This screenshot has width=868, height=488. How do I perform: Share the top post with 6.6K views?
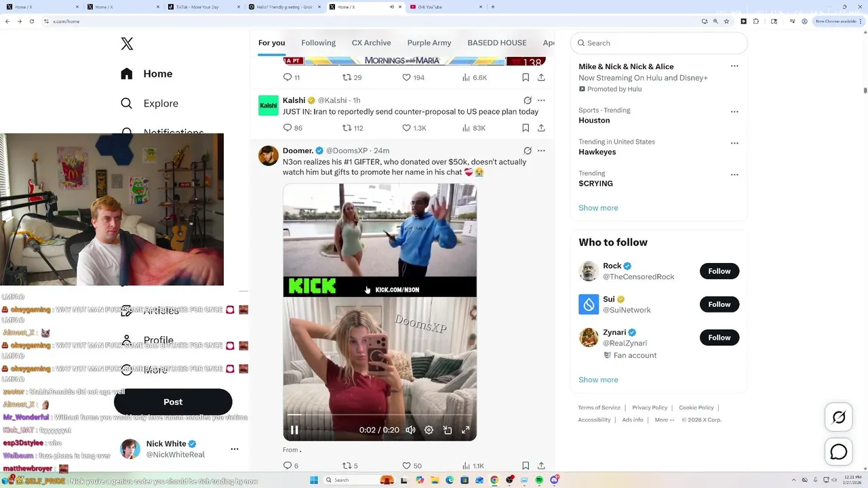[541, 78]
